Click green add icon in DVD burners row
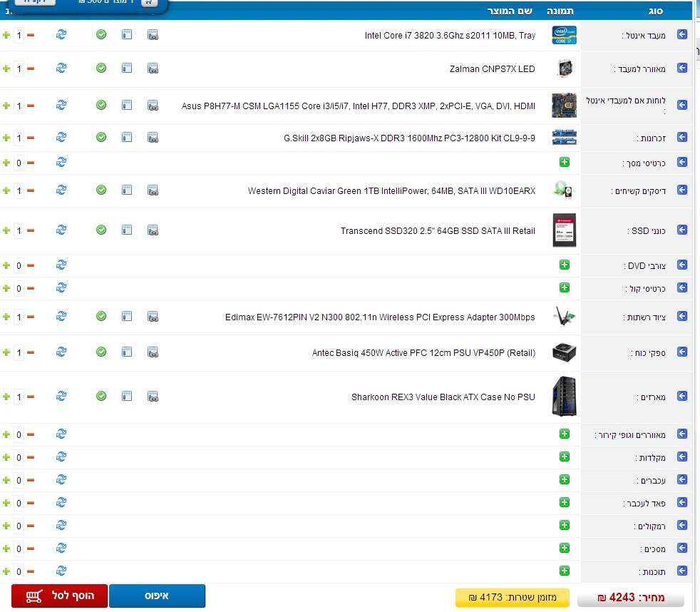The height and width of the screenshot is (612, 700). point(565,265)
